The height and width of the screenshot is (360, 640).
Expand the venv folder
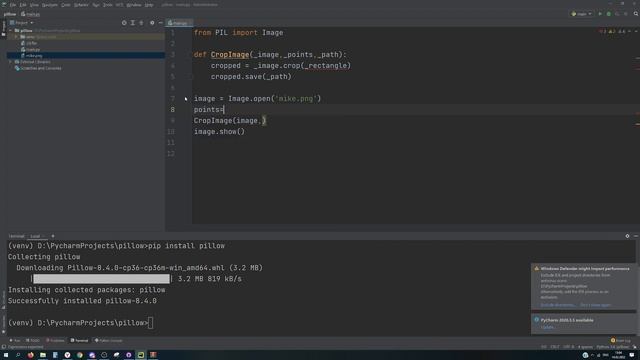16,37
